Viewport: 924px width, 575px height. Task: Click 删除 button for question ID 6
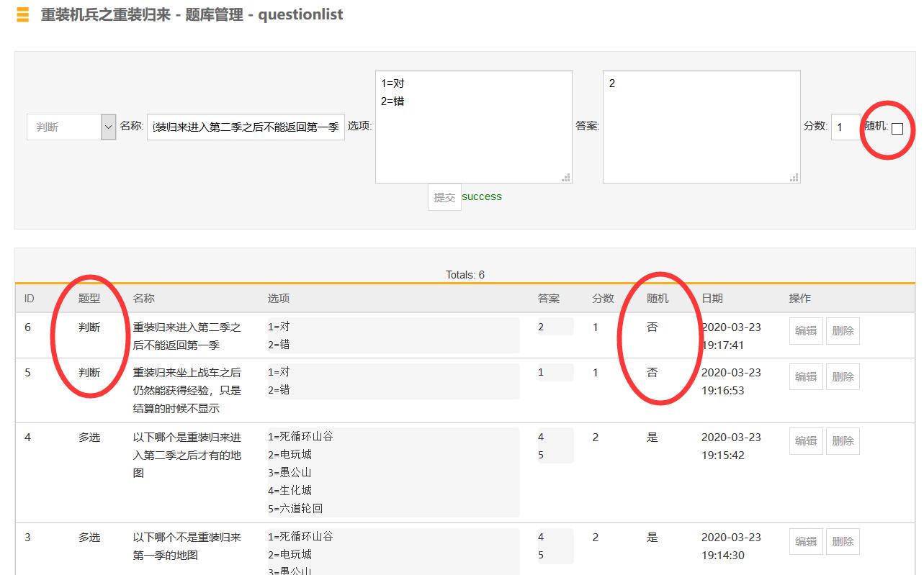843,331
